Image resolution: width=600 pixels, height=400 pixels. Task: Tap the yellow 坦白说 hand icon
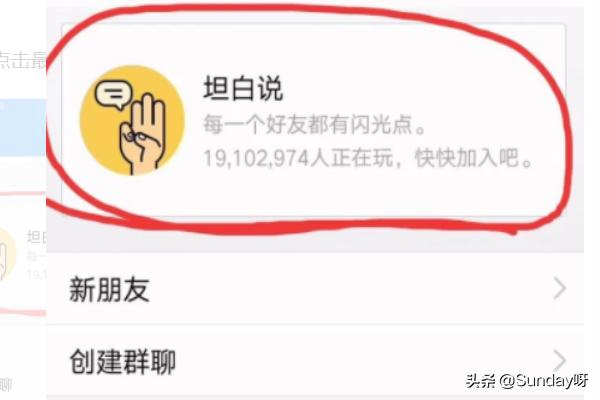pos(132,121)
